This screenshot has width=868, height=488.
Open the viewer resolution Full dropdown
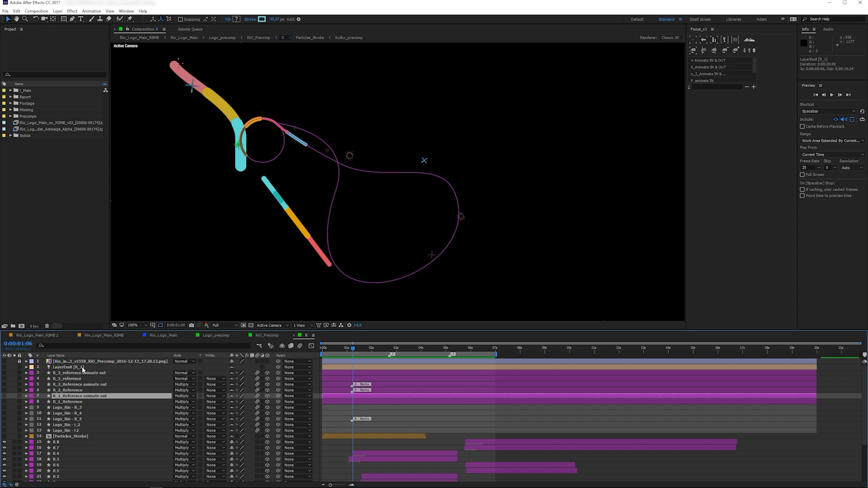click(x=225, y=325)
